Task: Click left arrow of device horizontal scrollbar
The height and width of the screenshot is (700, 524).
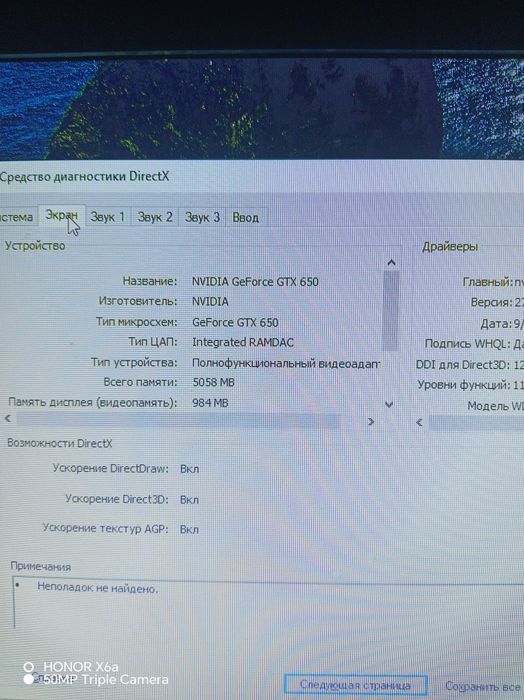Action: click(x=8, y=418)
